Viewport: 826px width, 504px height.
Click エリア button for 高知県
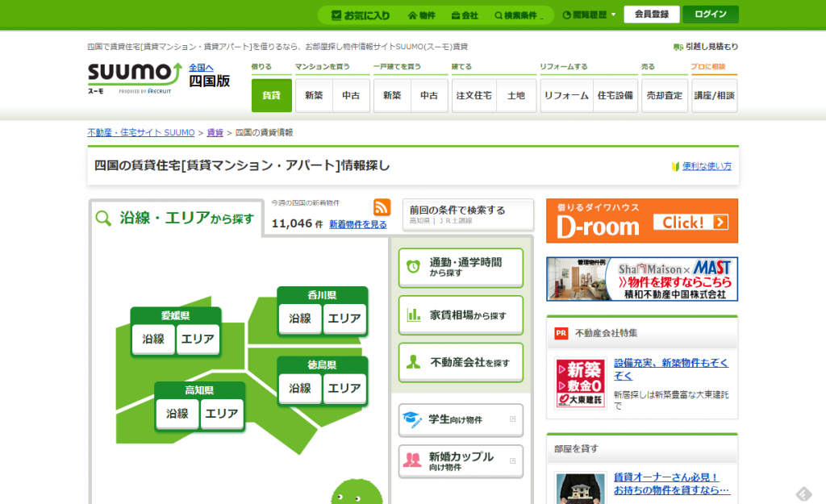(x=222, y=414)
